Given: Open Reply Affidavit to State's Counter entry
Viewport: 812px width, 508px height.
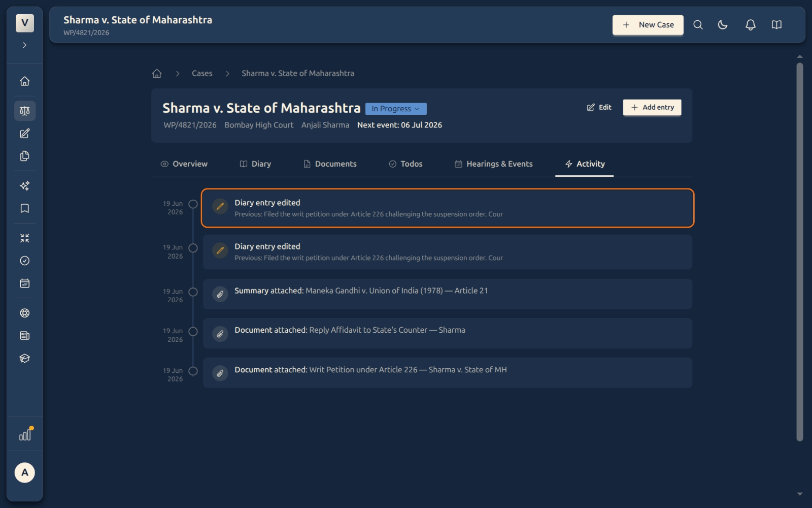Looking at the screenshot, I should click(x=448, y=333).
